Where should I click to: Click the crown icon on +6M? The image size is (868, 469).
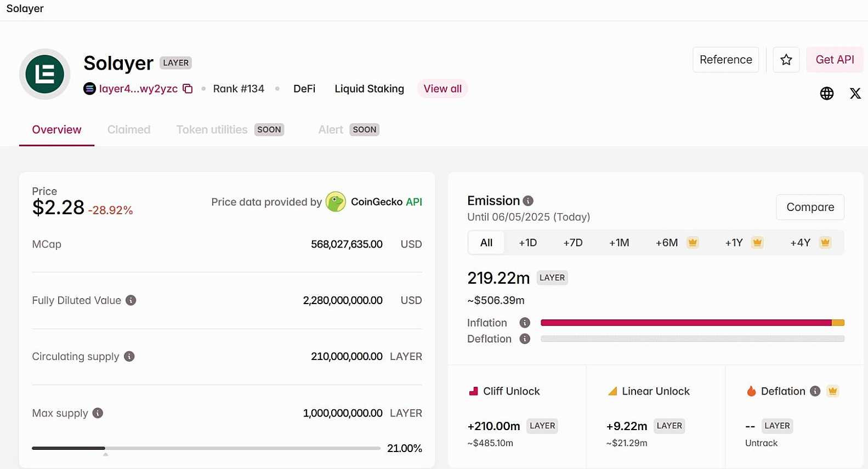(693, 243)
